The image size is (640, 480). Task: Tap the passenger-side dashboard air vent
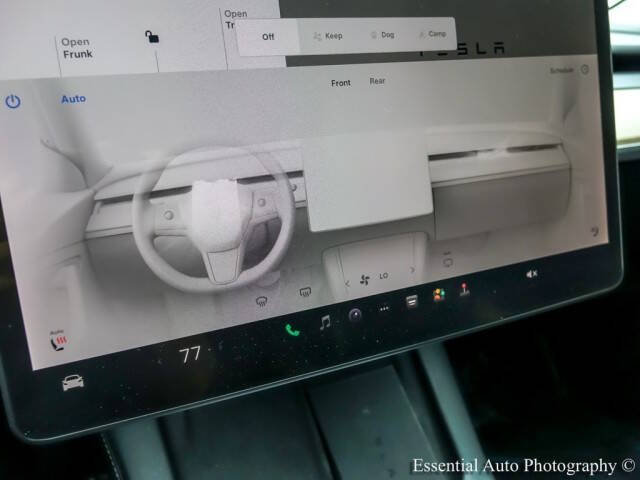pos(496,151)
